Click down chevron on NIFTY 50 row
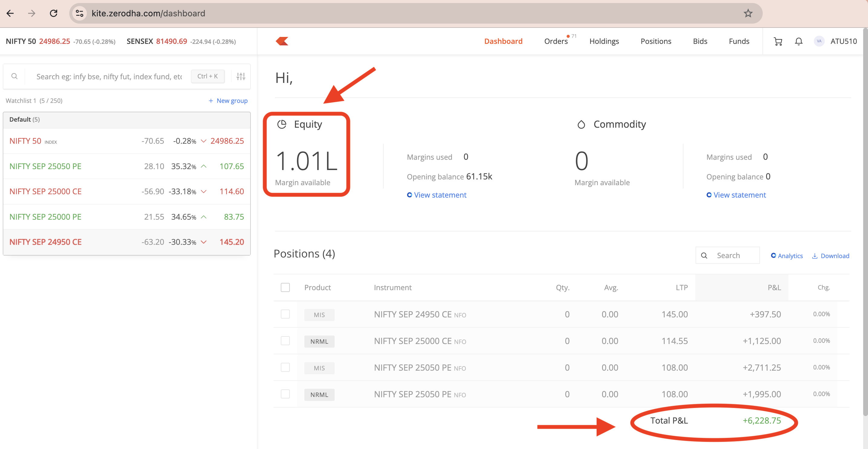868x449 pixels. click(204, 141)
